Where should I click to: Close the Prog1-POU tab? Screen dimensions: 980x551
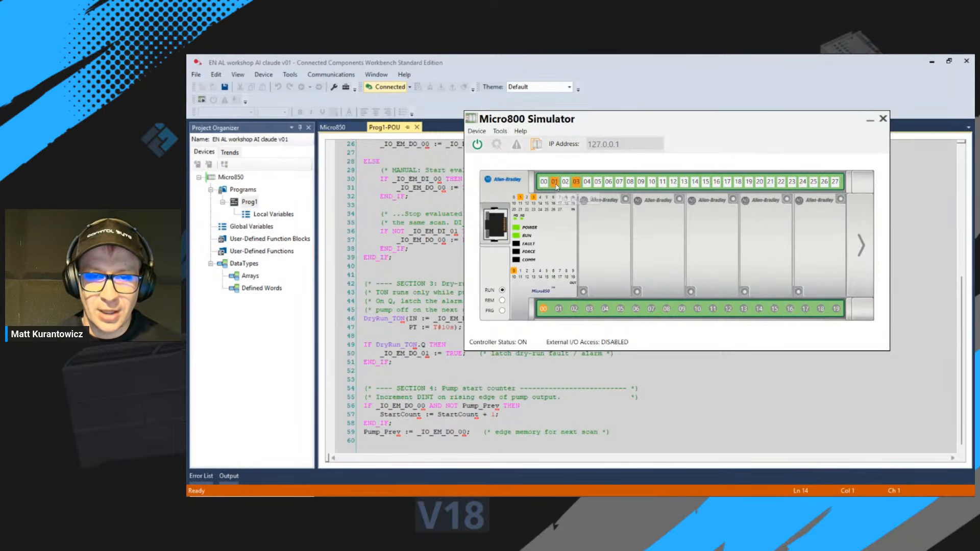tap(417, 127)
